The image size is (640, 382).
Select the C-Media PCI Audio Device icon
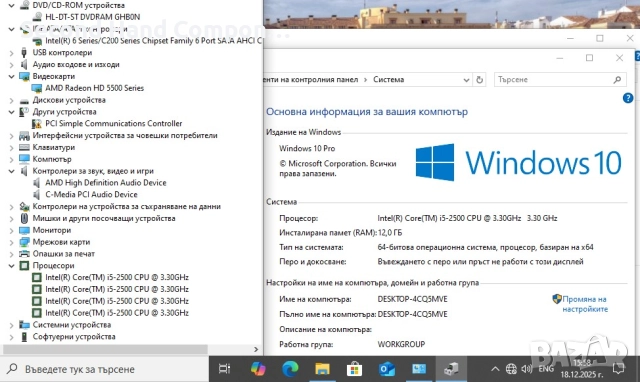tap(37, 195)
